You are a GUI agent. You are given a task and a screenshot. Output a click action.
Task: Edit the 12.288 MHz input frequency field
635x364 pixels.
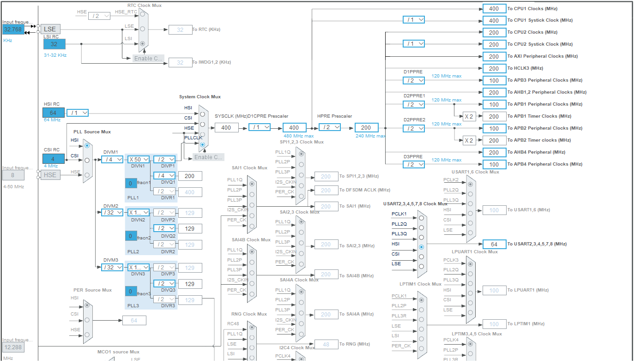click(x=13, y=347)
